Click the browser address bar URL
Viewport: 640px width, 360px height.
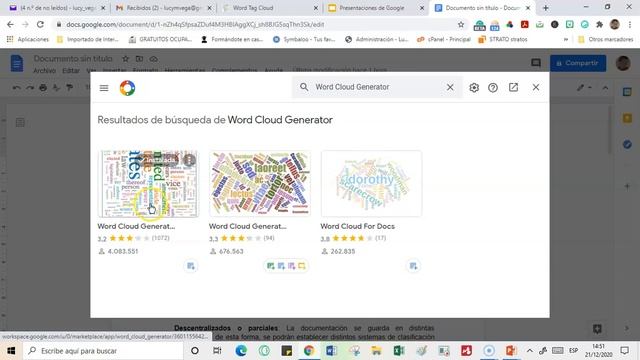(x=195, y=24)
